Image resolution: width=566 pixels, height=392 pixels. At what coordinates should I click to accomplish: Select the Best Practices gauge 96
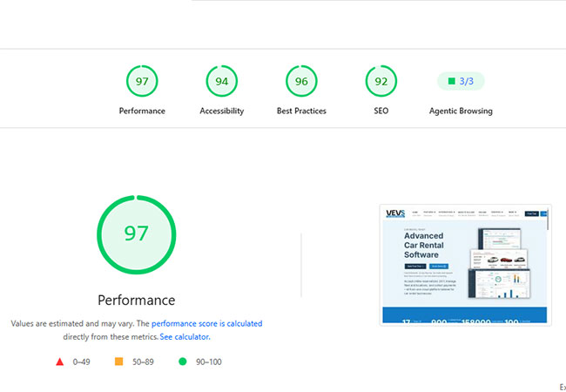point(301,81)
